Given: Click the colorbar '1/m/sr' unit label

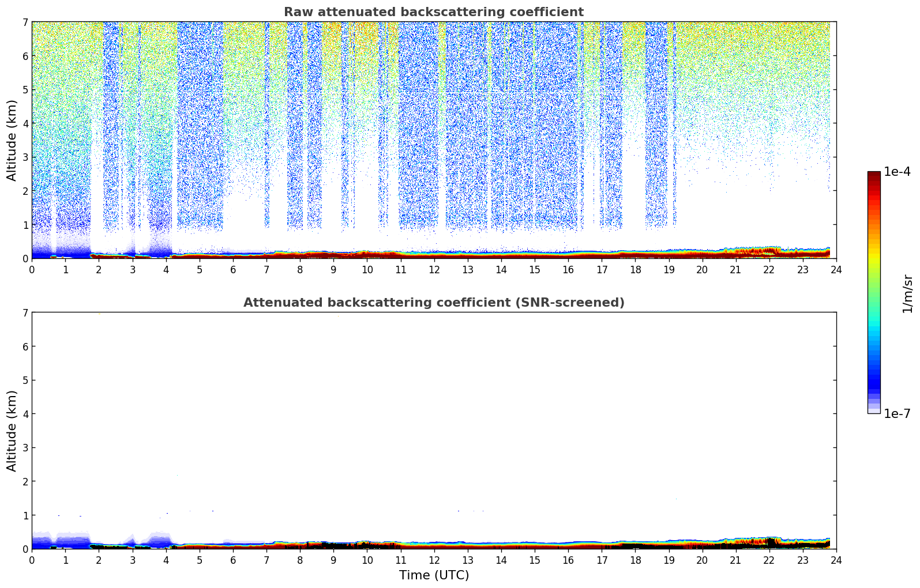Looking at the screenshot, I should coord(907,293).
